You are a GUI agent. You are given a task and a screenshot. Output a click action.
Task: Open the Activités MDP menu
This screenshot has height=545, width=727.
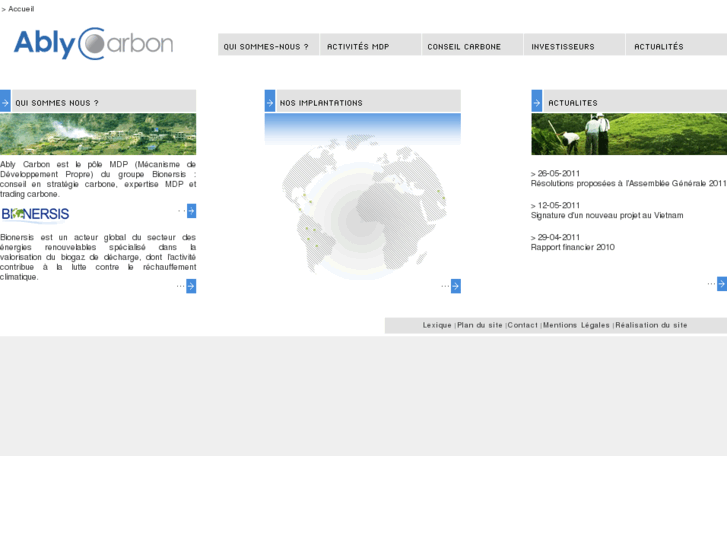(370, 45)
